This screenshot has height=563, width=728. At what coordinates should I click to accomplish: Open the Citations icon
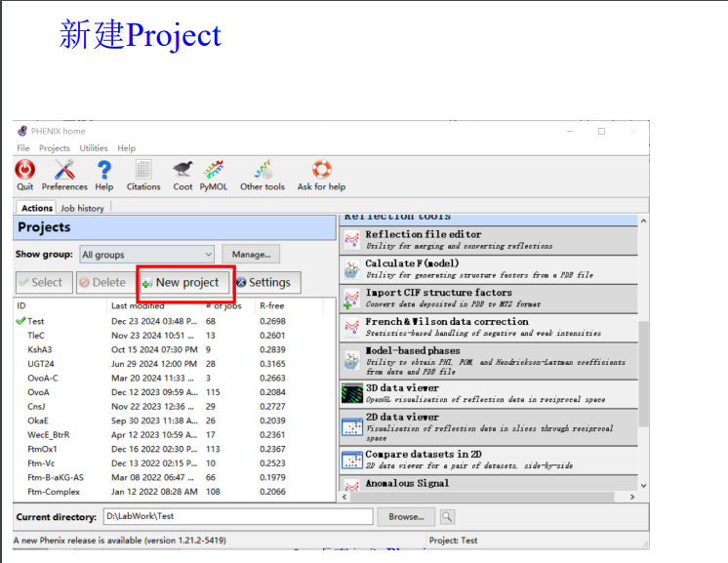click(x=143, y=170)
